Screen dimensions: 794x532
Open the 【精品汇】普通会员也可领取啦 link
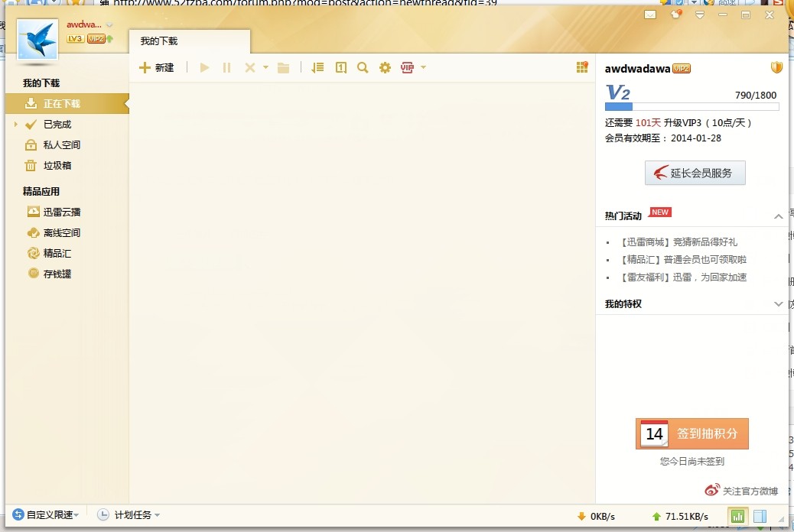coord(684,260)
